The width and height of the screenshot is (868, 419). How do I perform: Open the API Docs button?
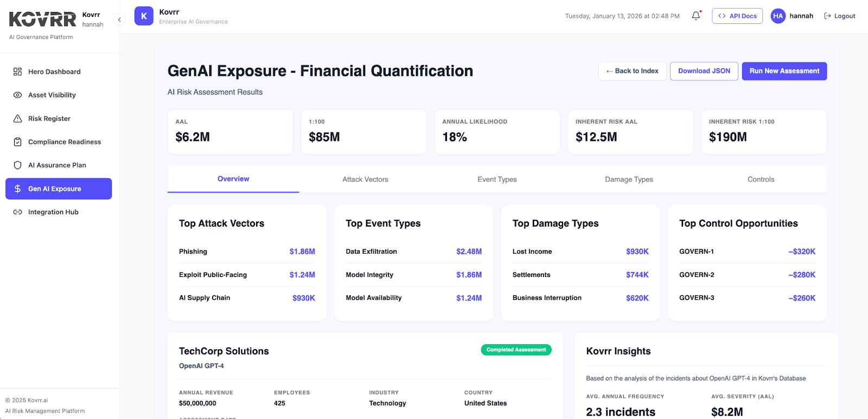[737, 16]
